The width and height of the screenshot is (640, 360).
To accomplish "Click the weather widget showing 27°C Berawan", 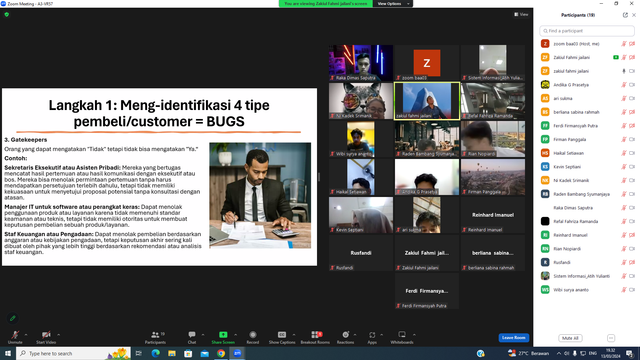I will (x=529, y=353).
